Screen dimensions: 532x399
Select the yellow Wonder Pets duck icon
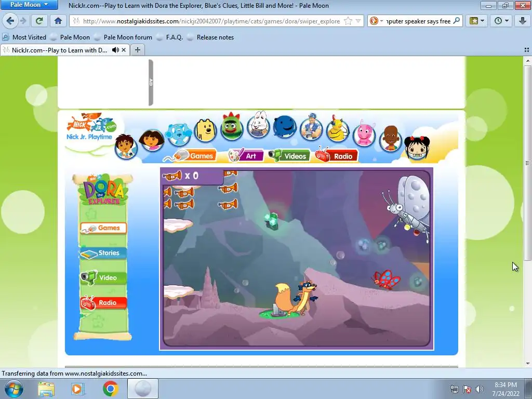[x=338, y=129]
